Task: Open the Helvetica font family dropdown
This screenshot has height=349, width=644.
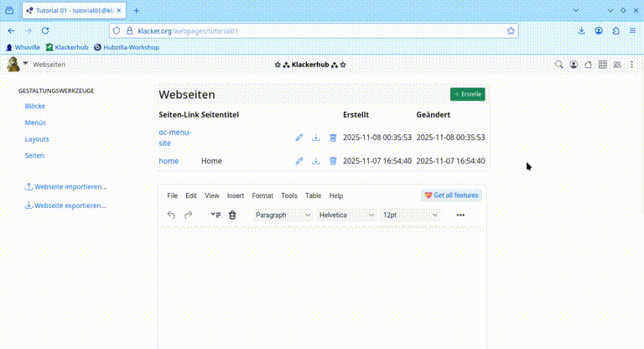Action: pyautogui.click(x=346, y=215)
